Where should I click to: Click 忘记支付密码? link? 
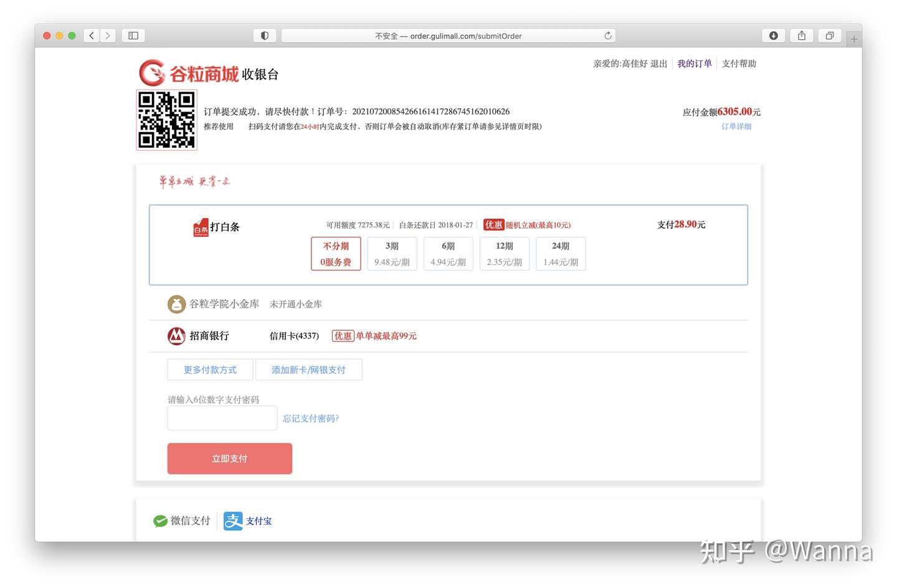click(311, 419)
